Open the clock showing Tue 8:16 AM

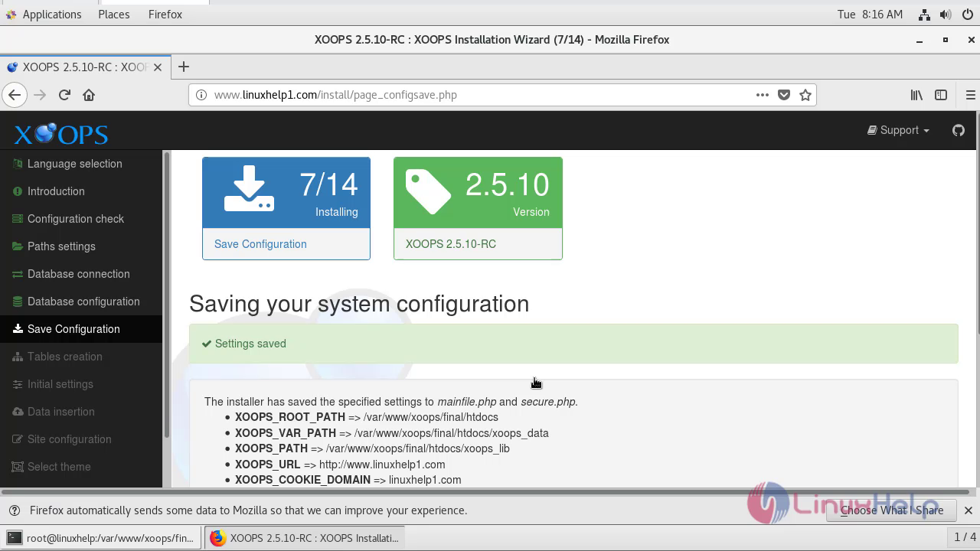click(870, 15)
